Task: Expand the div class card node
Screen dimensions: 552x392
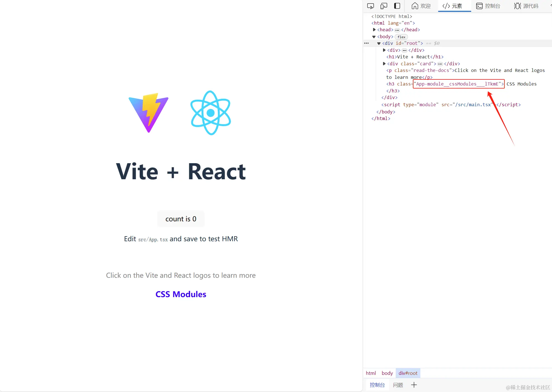Action: coord(384,64)
